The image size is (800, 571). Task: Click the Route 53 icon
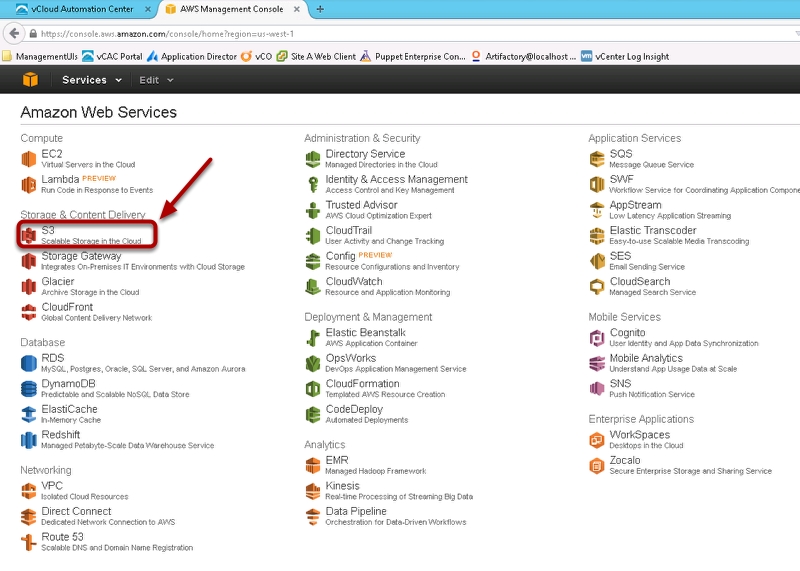29,541
